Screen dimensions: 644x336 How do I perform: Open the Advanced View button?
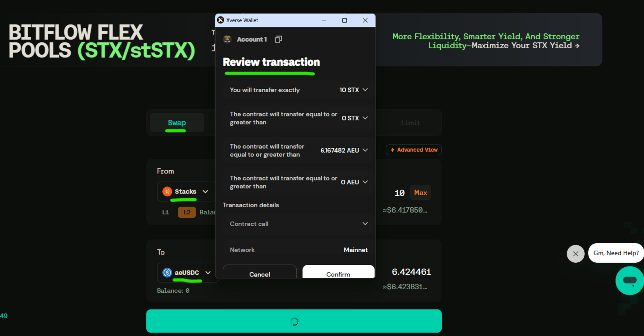coord(414,150)
